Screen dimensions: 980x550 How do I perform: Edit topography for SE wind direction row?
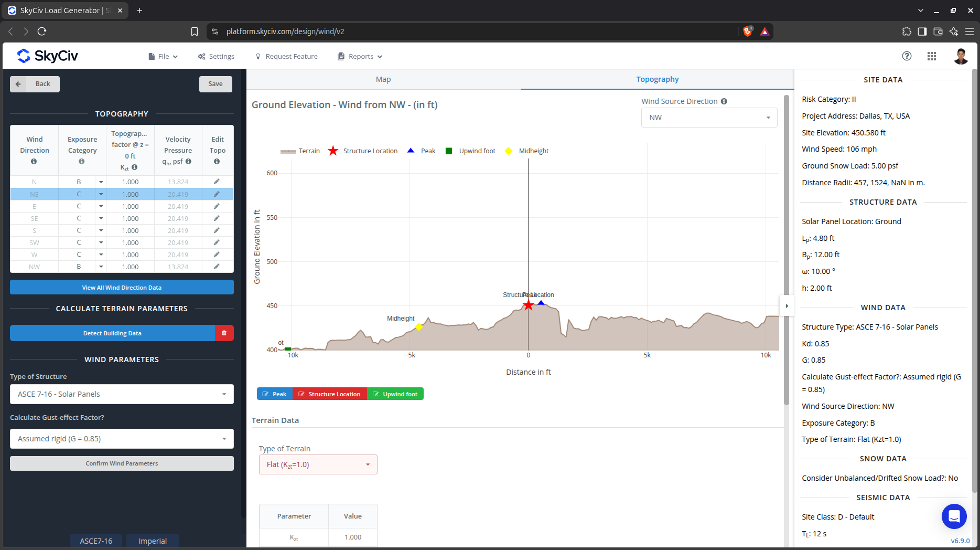click(x=217, y=218)
